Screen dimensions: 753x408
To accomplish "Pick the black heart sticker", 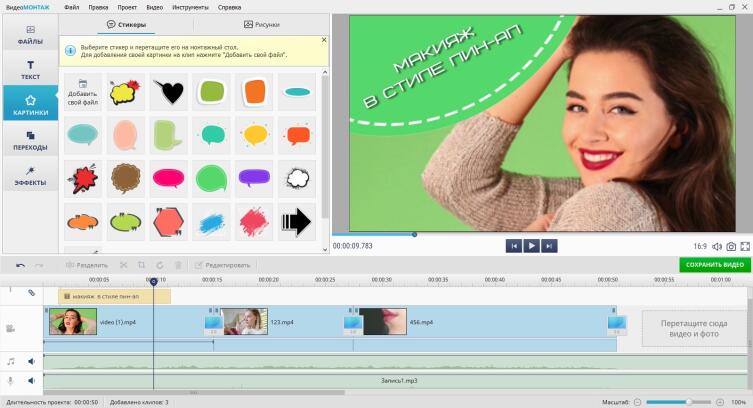I will coord(172,93).
